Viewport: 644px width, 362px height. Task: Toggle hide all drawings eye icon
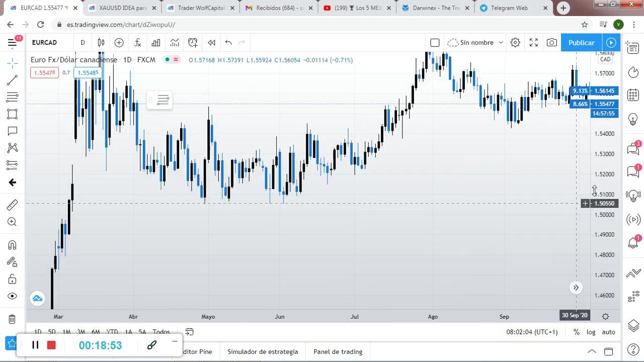pyautogui.click(x=13, y=296)
